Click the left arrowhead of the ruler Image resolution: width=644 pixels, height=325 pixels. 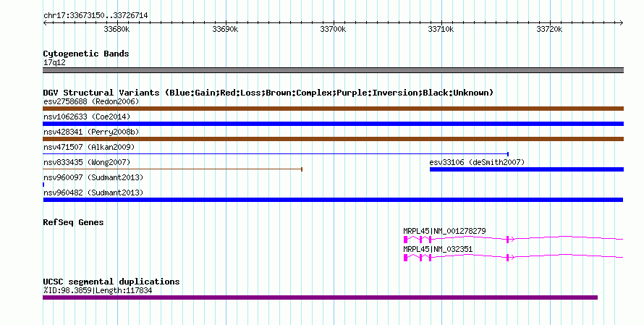pos(45,23)
